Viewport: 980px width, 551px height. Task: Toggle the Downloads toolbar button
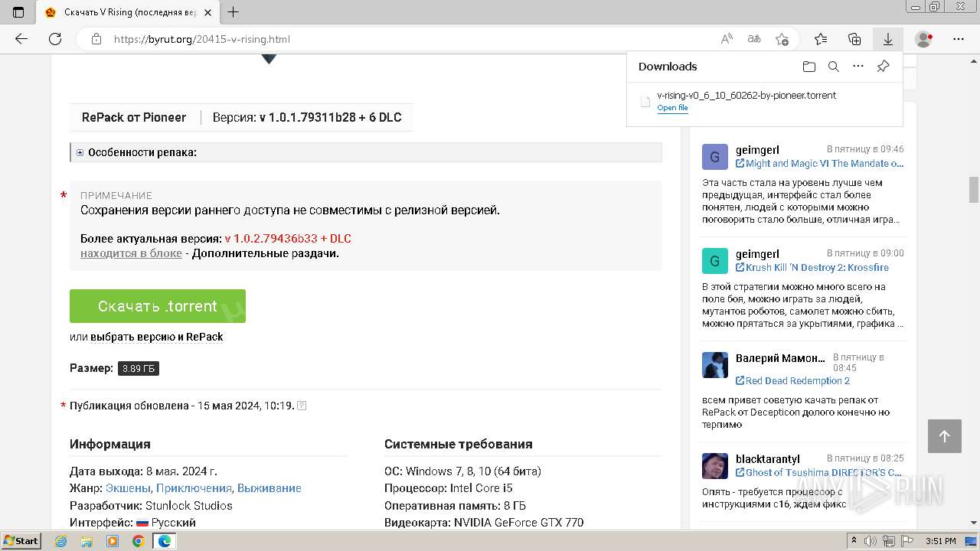click(888, 39)
